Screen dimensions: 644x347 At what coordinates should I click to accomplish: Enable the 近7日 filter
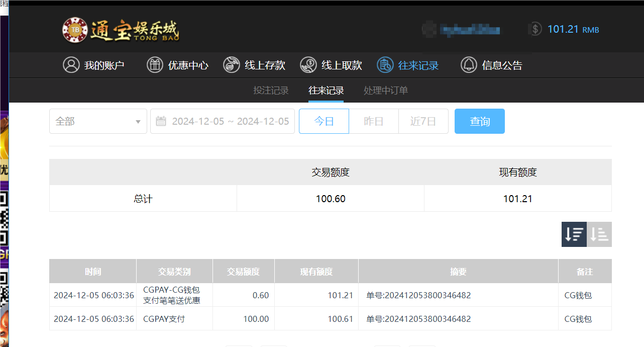click(423, 121)
